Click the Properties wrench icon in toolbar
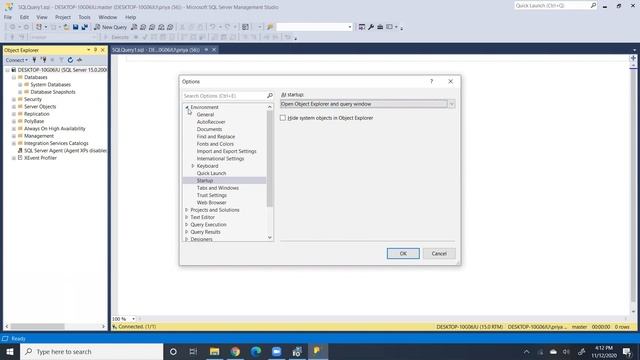Viewport: 640px width, 360px height. pos(371,27)
